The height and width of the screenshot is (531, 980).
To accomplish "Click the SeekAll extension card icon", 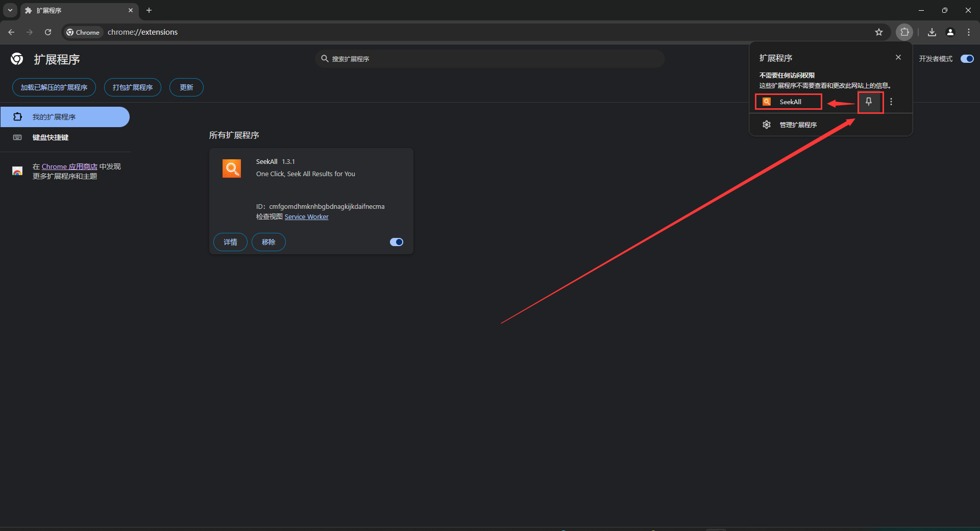I will point(232,168).
